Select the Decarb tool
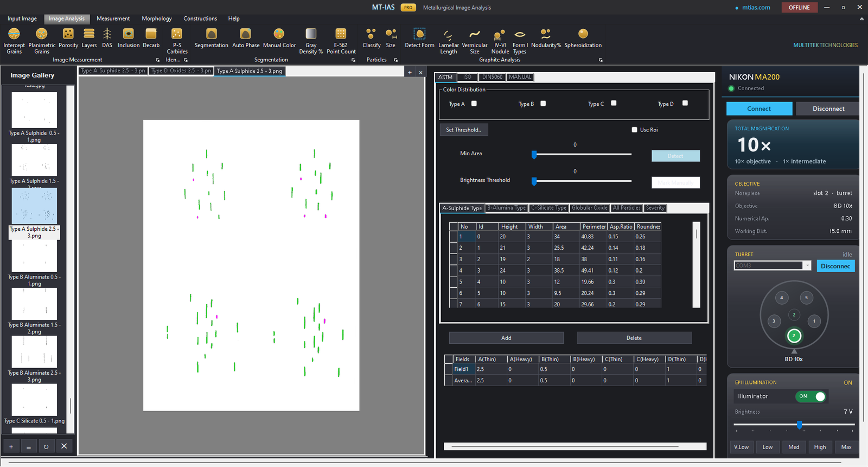The height and width of the screenshot is (467, 868). 151,39
